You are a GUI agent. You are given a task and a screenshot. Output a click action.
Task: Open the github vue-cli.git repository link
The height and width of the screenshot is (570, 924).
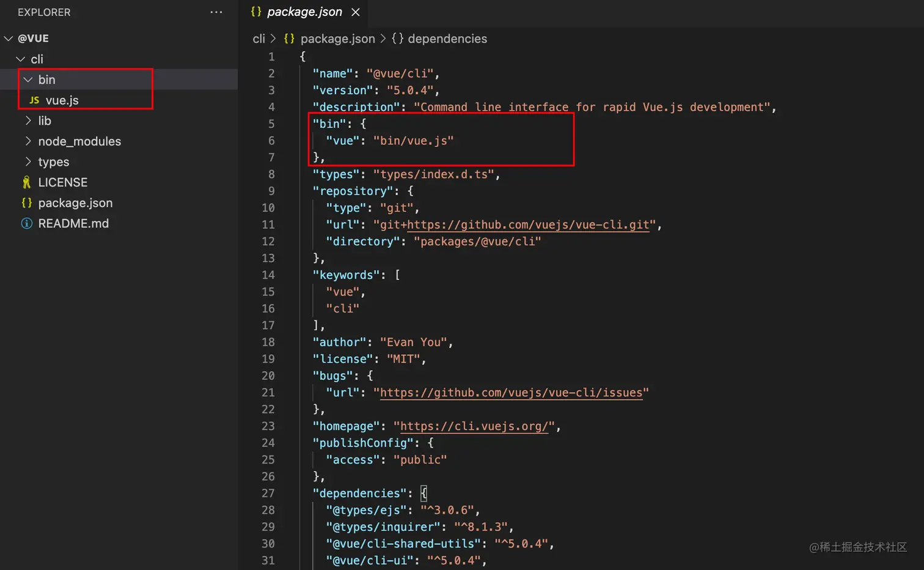point(528,225)
